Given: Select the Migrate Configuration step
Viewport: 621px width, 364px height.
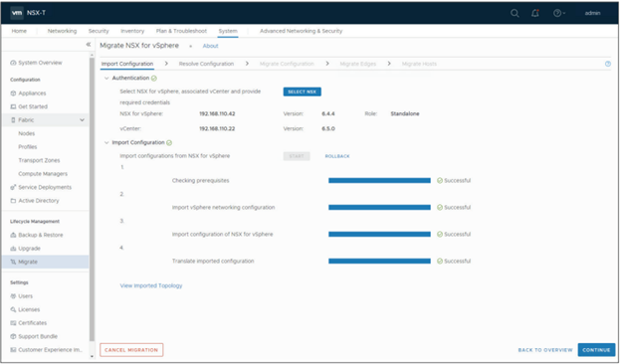Looking at the screenshot, I should pyautogui.click(x=287, y=64).
